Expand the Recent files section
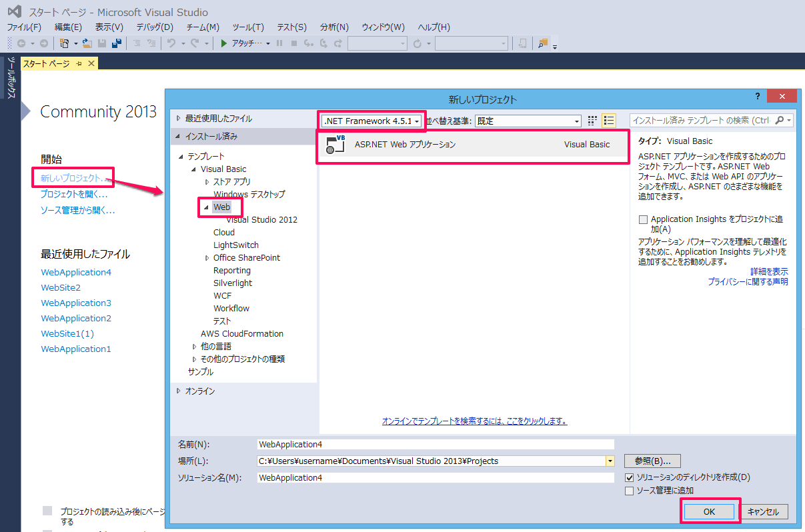 (178, 118)
